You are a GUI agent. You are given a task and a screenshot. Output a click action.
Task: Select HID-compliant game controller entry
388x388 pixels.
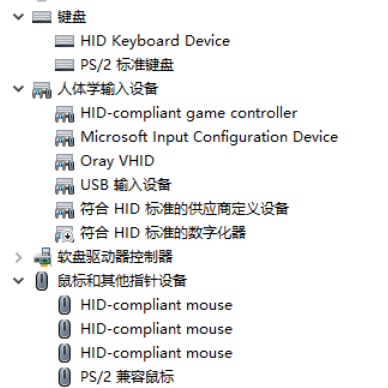[189, 113]
